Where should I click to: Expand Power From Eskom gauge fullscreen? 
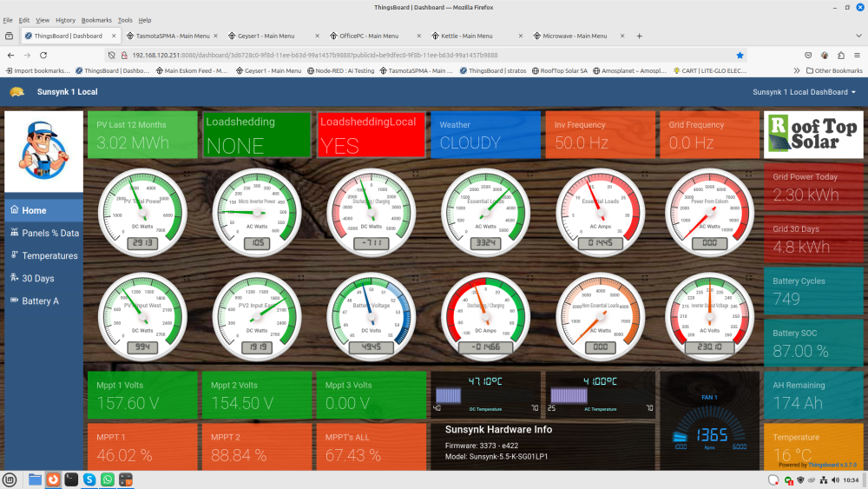(x=748, y=174)
